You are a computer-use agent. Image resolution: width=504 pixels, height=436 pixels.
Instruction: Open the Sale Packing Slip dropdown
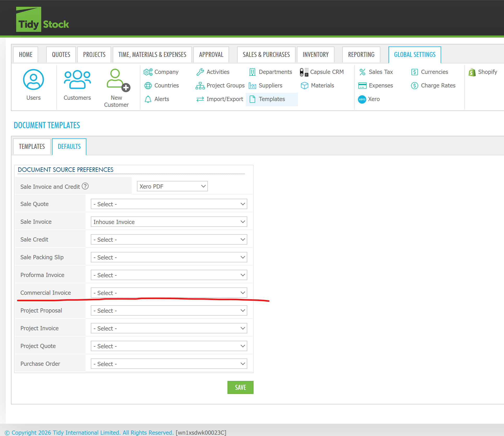click(x=169, y=257)
